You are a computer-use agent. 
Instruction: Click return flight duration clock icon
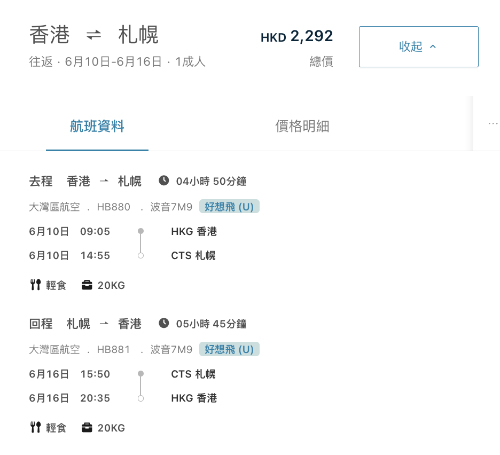(164, 323)
